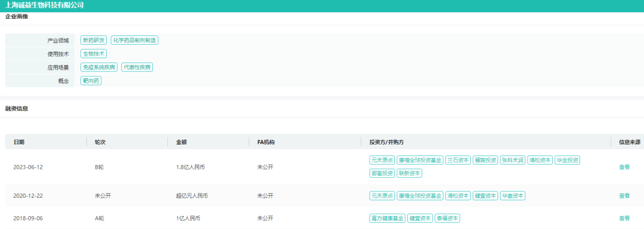Click 兰石资本 investor tag
Screen dimensions: 644x229
coord(458,160)
